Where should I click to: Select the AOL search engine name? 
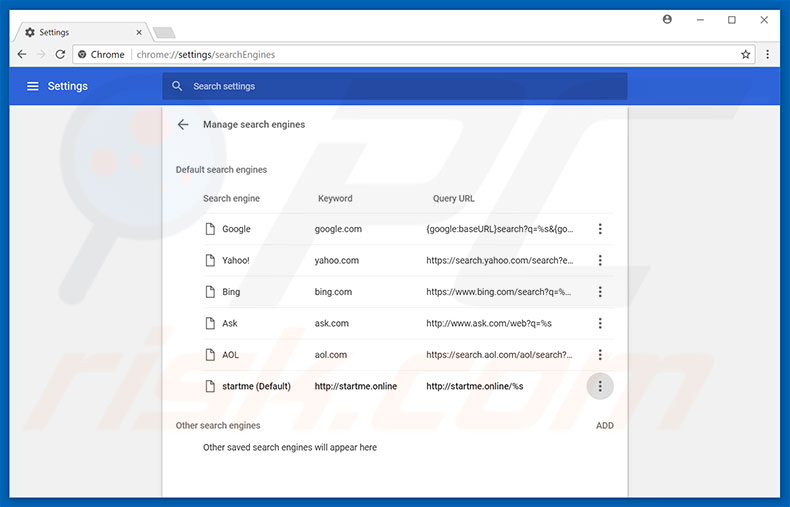coord(231,355)
